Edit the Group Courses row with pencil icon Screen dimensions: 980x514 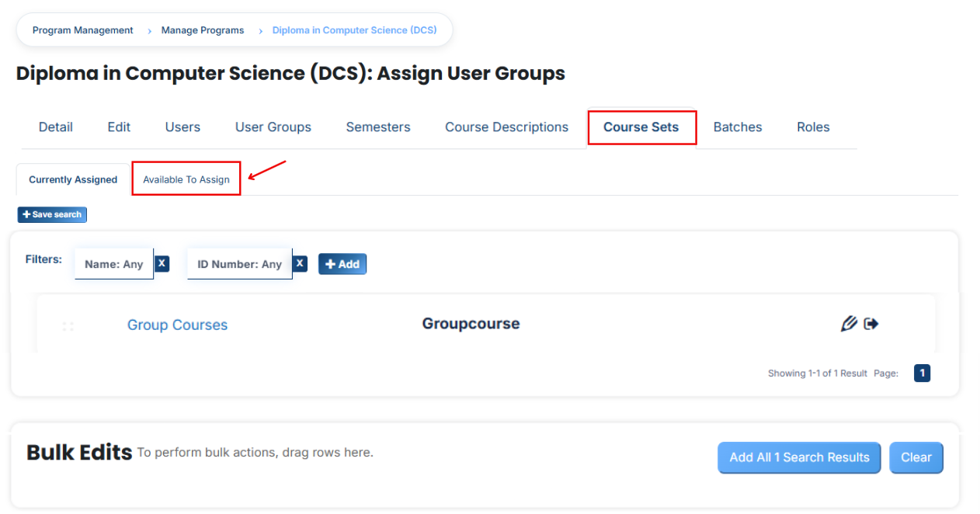click(849, 324)
